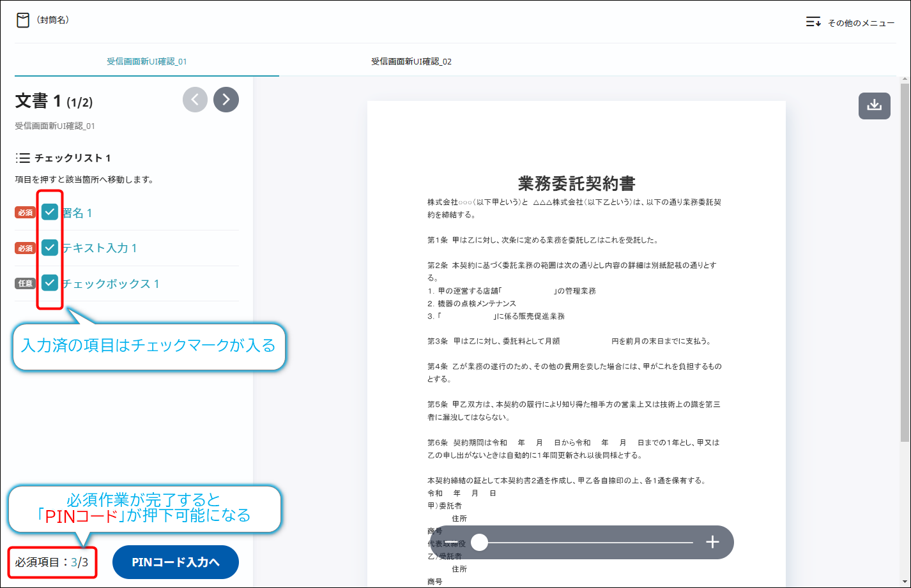The image size is (911, 588).
Task: Toggle the チェックボックス1 checkbox
Action: coord(50,283)
